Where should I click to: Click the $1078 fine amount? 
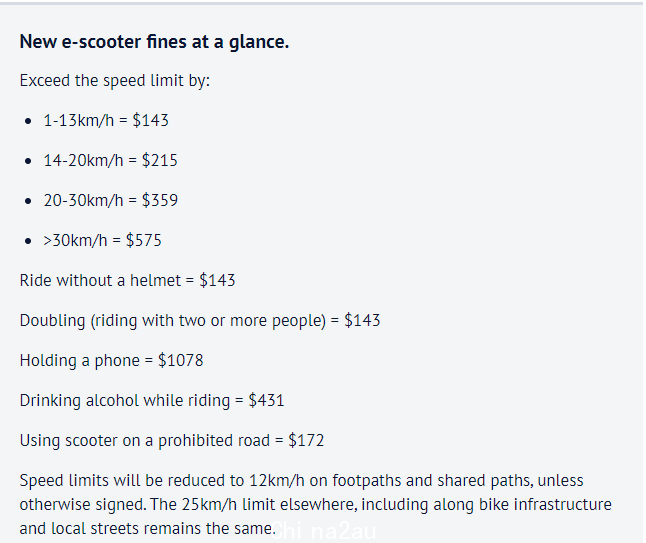180,360
